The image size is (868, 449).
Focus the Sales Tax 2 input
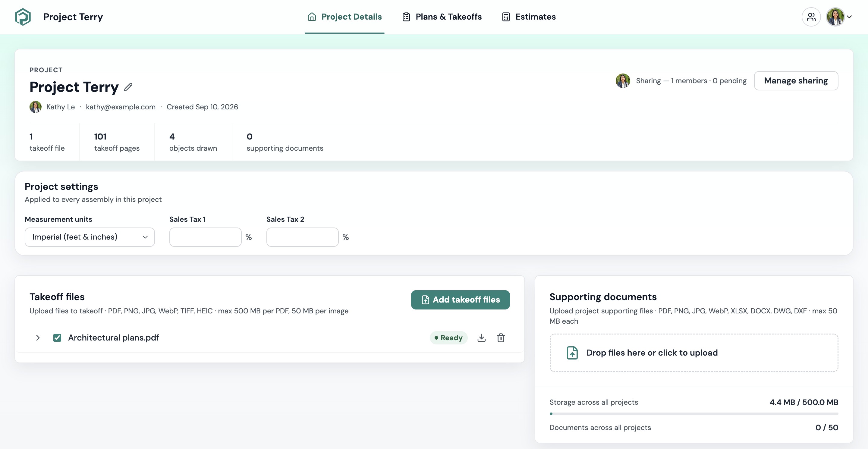pyautogui.click(x=302, y=237)
